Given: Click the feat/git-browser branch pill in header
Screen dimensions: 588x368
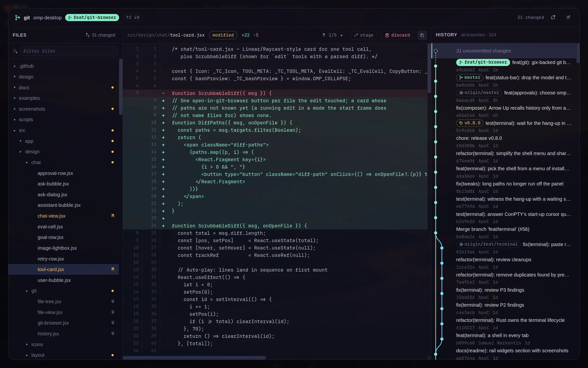Looking at the screenshot, I should coord(92,17).
